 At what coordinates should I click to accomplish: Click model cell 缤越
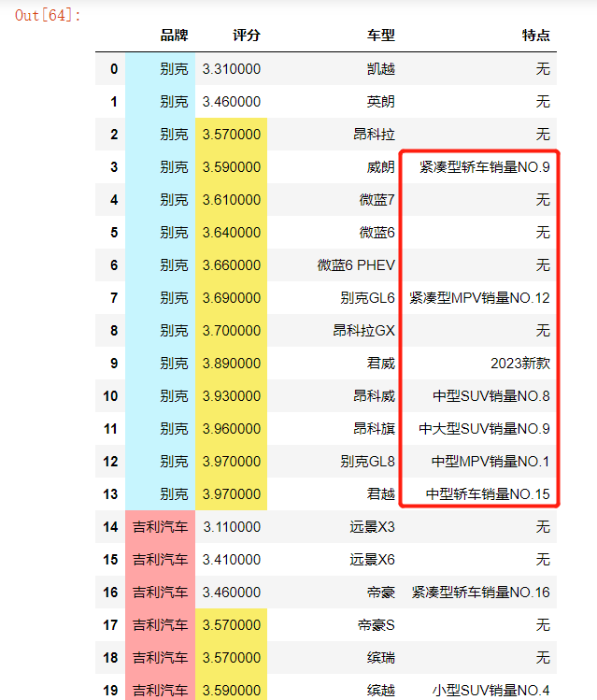coord(381,690)
